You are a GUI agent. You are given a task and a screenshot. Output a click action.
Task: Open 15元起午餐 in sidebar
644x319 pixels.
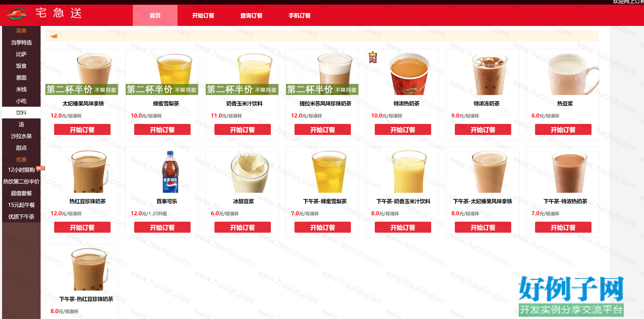pyautogui.click(x=21, y=205)
